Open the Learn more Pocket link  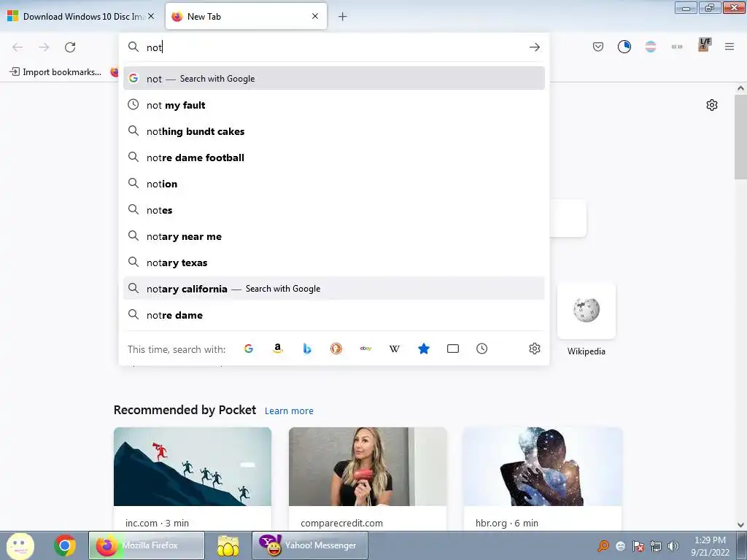(289, 411)
